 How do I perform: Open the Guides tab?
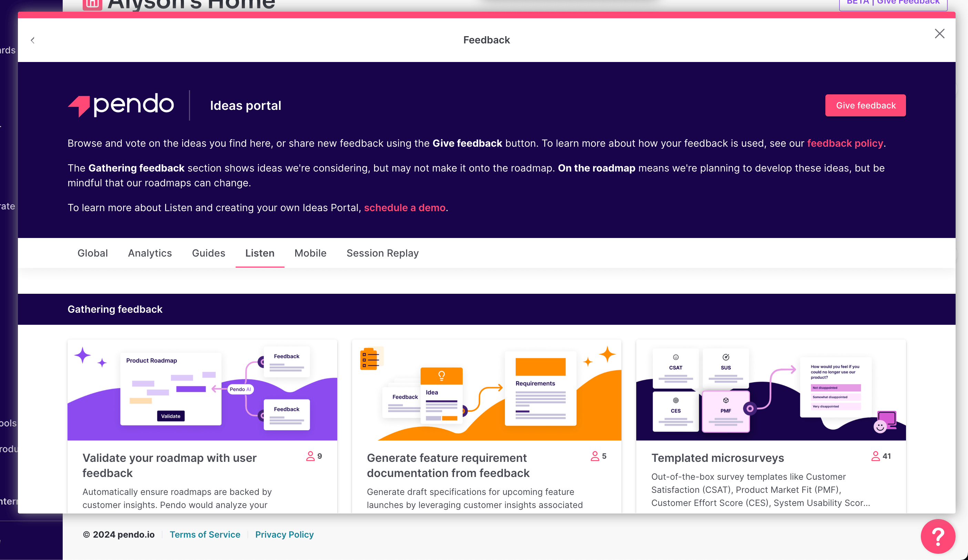[208, 253]
